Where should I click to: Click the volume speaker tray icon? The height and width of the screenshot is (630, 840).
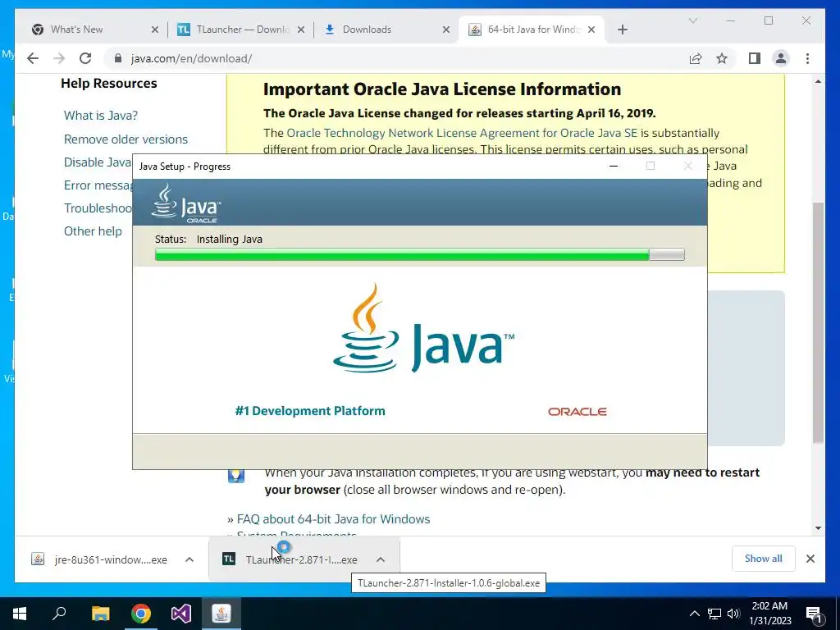[734, 614]
